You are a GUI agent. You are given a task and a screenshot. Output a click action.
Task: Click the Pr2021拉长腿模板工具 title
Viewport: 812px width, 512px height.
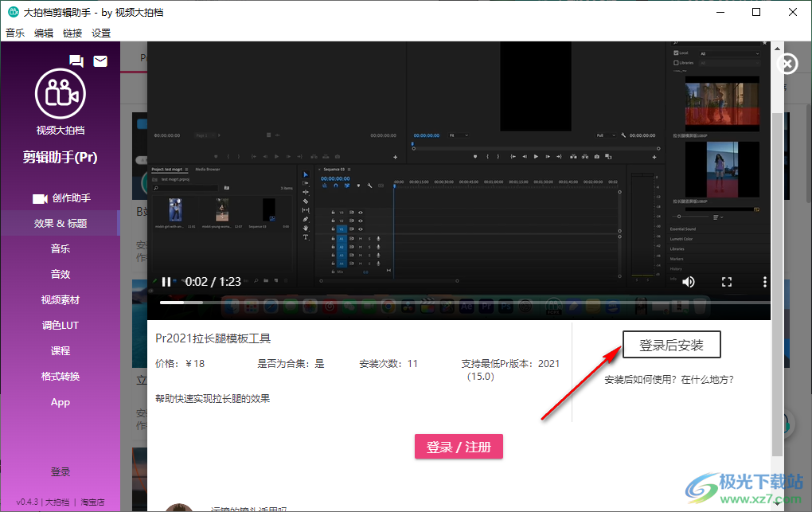tap(213, 338)
